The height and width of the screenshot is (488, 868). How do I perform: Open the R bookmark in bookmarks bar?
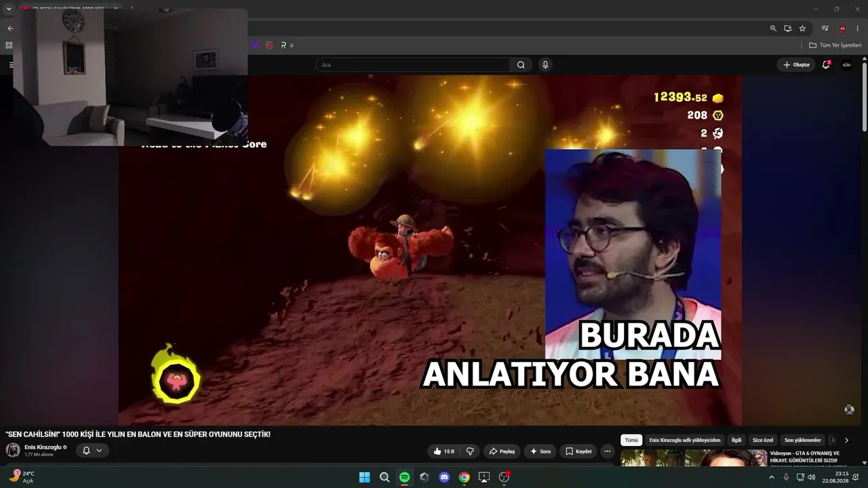pos(287,45)
